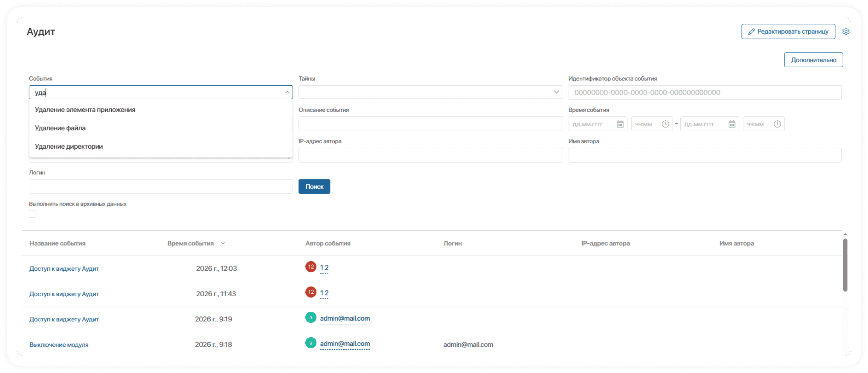Click the green avatar beside Выключение модуля row
868x373 pixels.
pos(311,343)
